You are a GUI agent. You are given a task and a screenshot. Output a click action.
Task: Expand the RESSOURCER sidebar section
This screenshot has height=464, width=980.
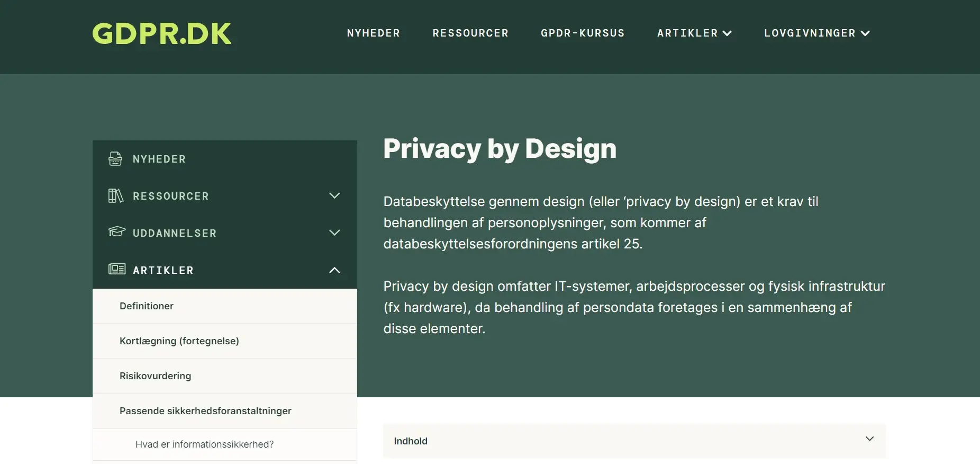click(334, 195)
